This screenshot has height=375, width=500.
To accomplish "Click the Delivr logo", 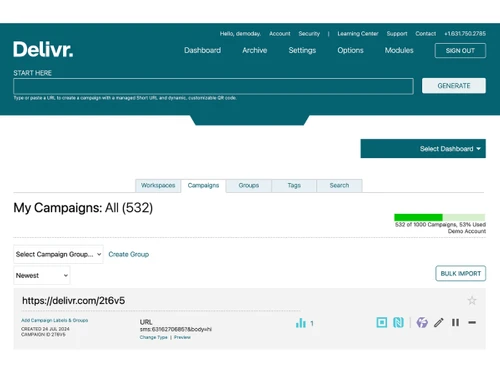I will click(43, 49).
